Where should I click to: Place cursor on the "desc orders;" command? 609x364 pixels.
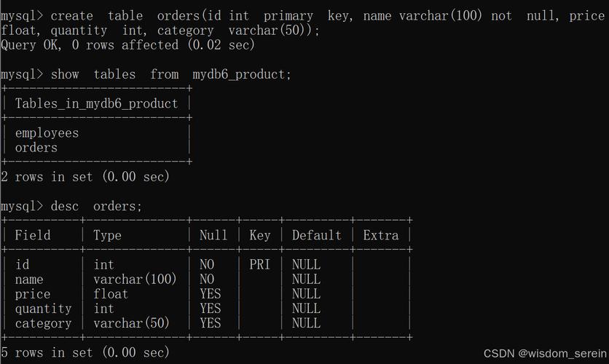[x=96, y=207]
